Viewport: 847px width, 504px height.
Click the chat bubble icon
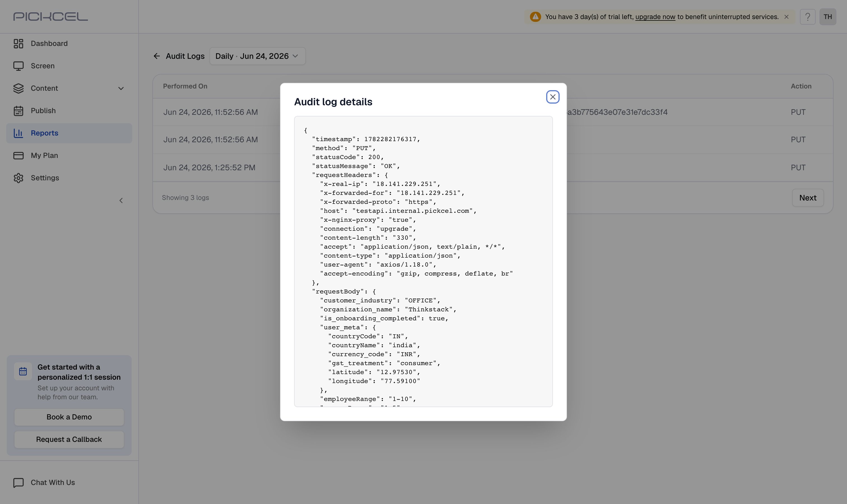pos(18,483)
